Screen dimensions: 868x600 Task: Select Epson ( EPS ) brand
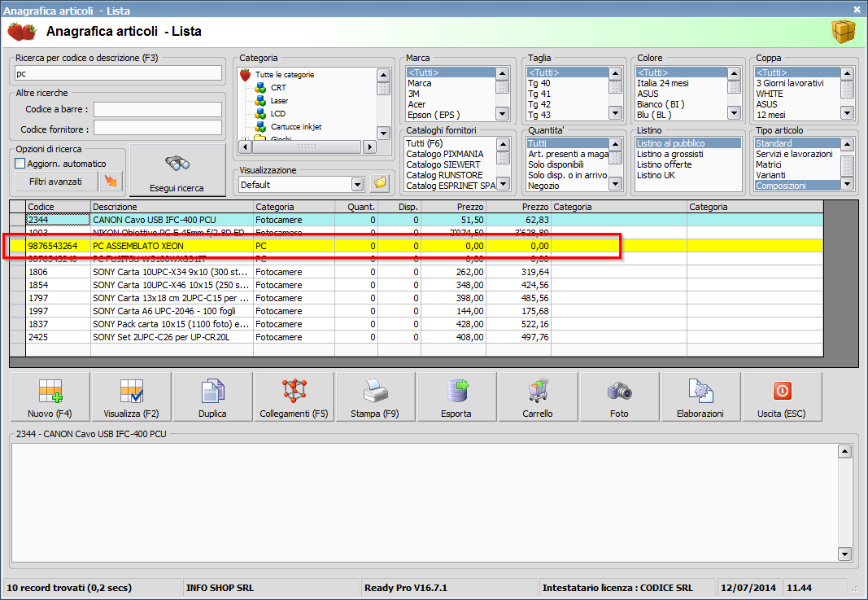[451, 115]
